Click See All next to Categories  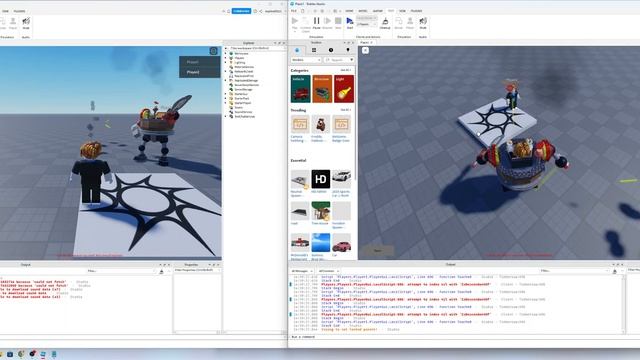tap(345, 70)
